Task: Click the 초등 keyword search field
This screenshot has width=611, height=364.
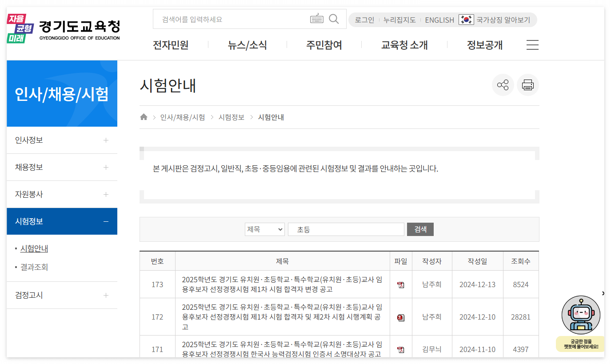Action: point(346,229)
